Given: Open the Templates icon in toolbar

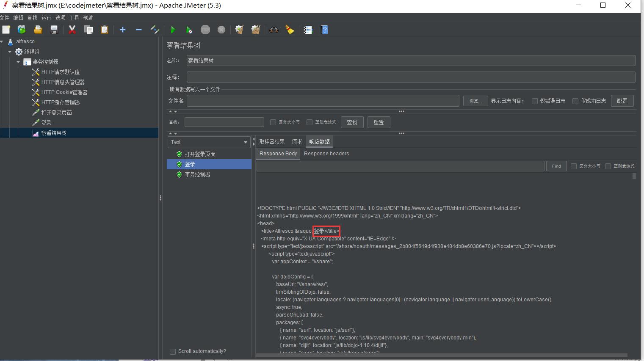Looking at the screenshot, I should (x=22, y=30).
